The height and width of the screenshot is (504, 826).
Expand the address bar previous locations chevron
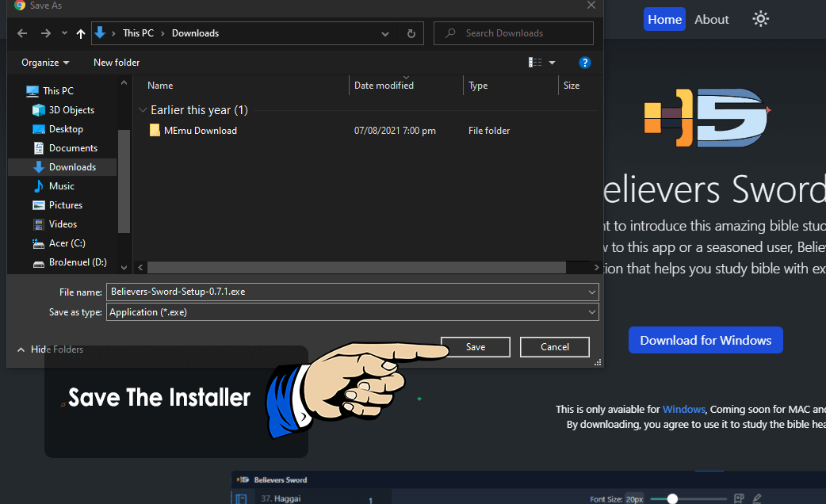[385, 34]
